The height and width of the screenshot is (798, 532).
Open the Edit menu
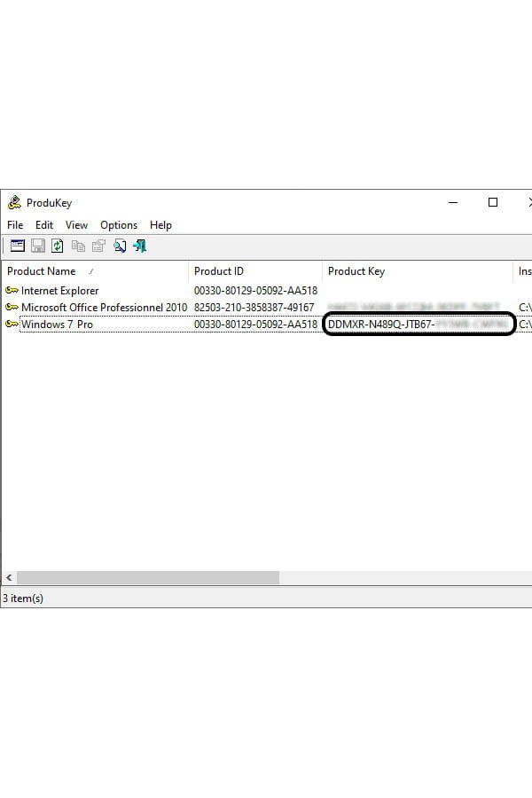pyautogui.click(x=44, y=225)
